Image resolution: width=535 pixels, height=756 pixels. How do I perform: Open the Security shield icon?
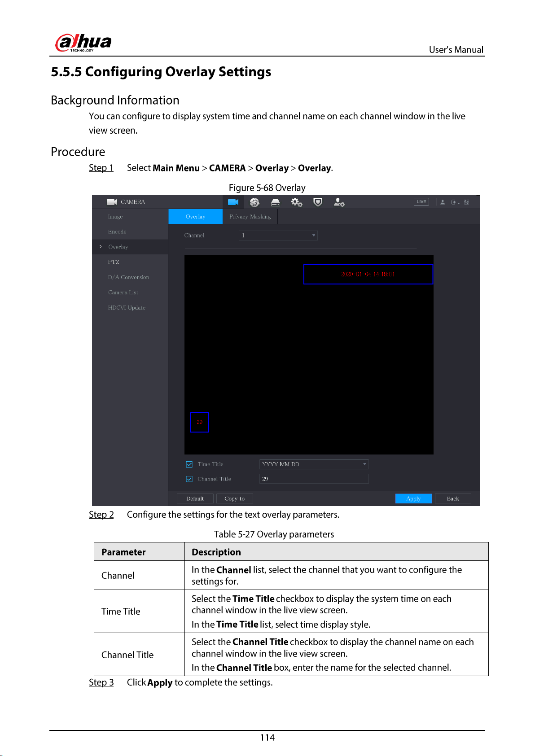318,202
